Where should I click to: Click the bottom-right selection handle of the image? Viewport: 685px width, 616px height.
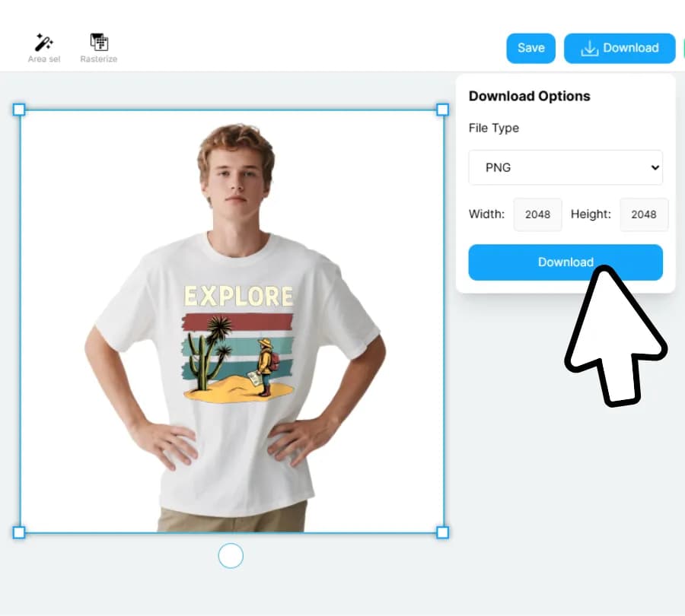[x=442, y=532]
